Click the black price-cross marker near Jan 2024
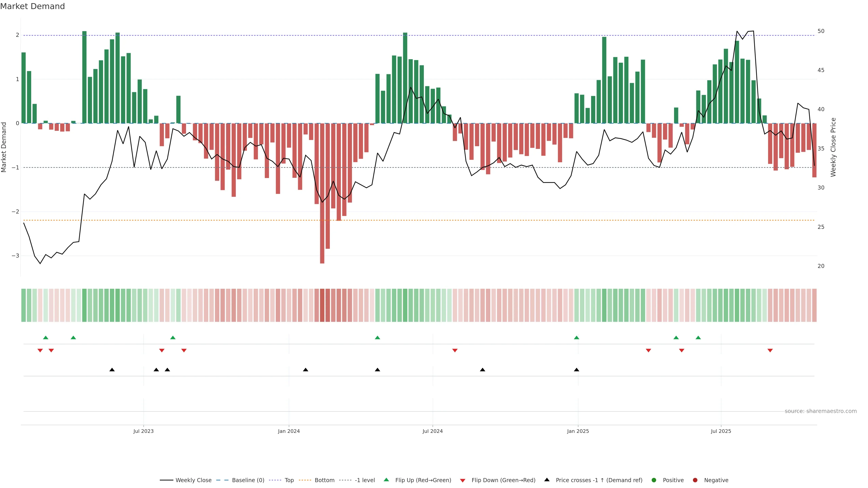This screenshot has height=488, width=868. (305, 370)
